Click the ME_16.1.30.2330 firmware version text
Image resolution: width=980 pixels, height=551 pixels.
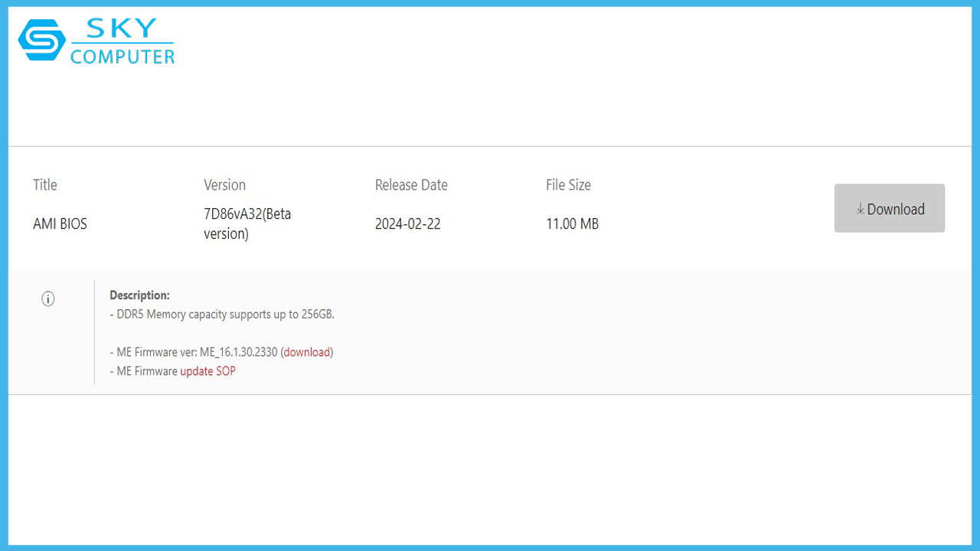point(238,352)
